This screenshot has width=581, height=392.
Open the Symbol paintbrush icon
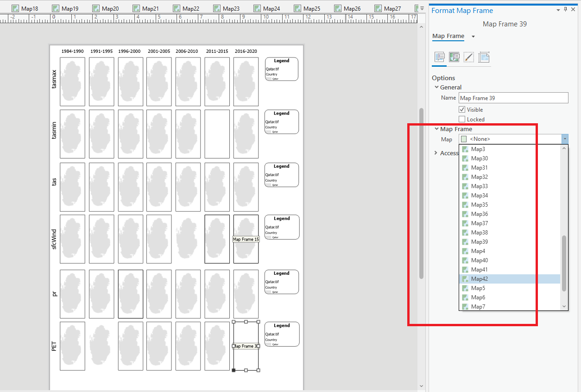click(x=469, y=57)
